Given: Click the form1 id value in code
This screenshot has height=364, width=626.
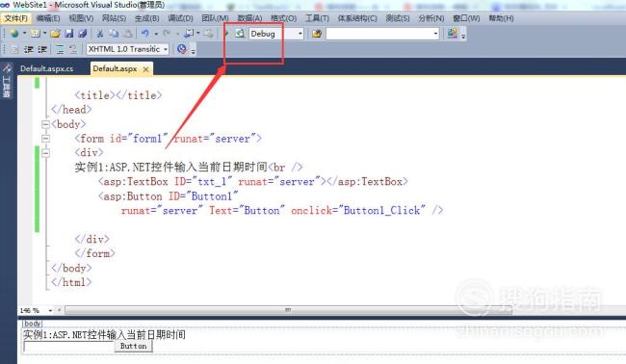Looking at the screenshot, I should point(147,139).
